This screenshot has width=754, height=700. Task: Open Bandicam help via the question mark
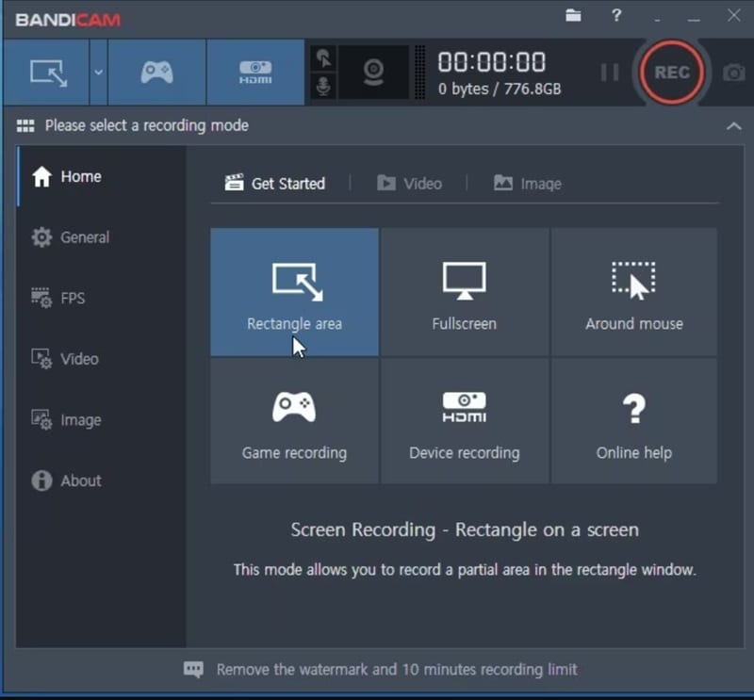pos(616,16)
